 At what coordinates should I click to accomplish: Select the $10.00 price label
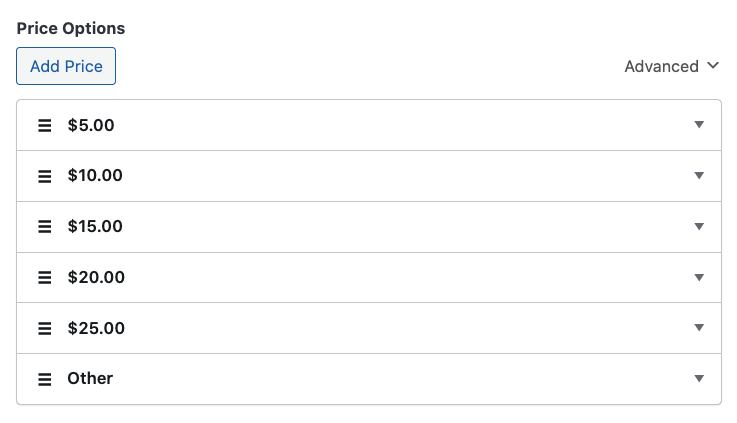95,176
